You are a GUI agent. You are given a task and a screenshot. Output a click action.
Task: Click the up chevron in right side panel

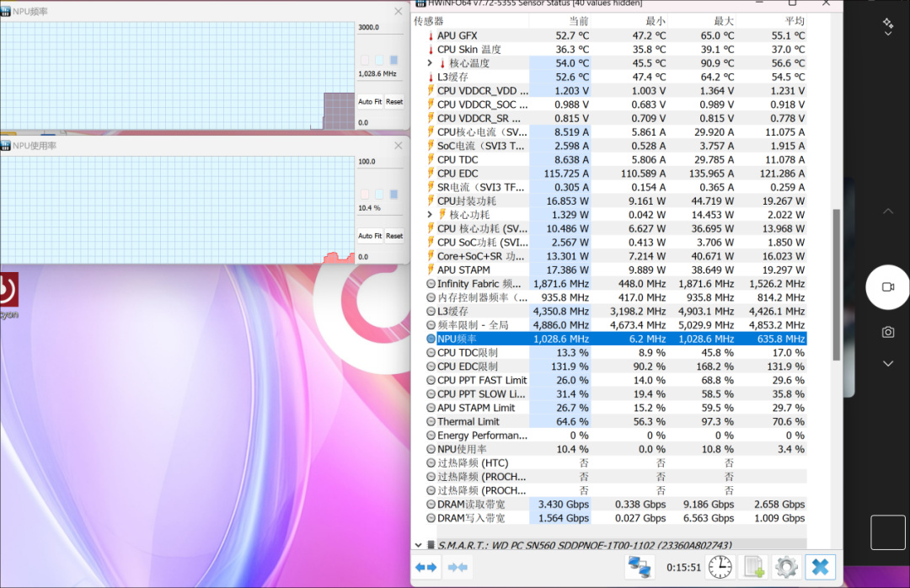tap(888, 211)
